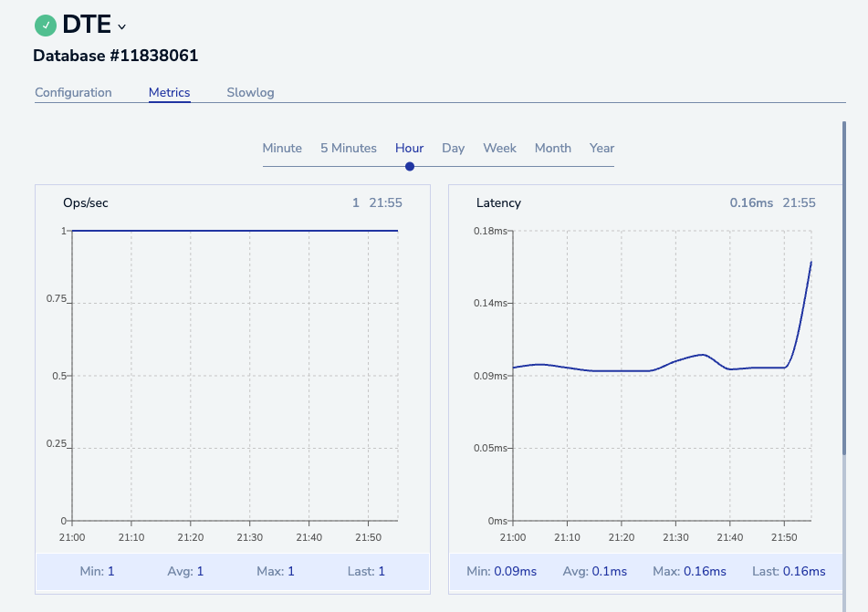868x612 pixels.
Task: Click the 0.18ms axis label
Action: (490, 231)
